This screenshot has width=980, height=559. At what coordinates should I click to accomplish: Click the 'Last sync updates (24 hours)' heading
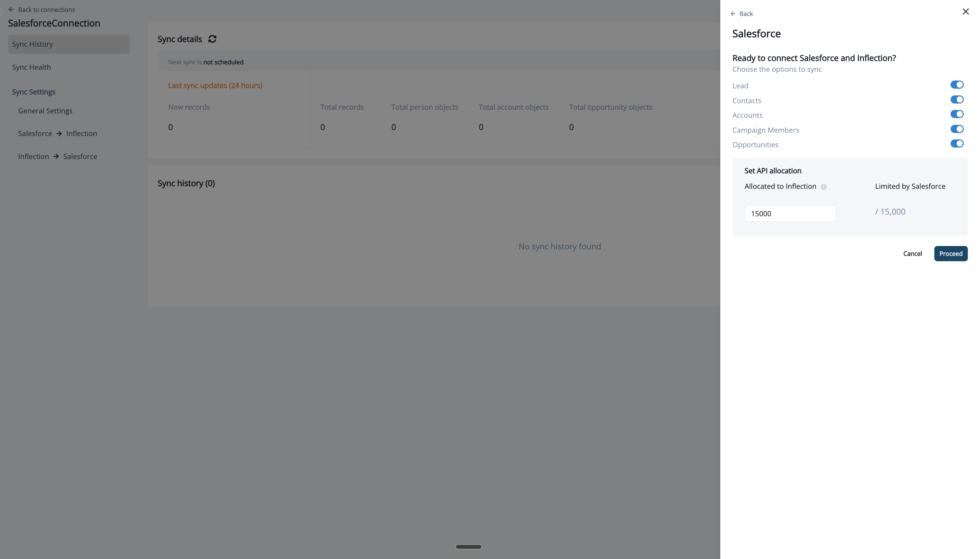point(215,85)
